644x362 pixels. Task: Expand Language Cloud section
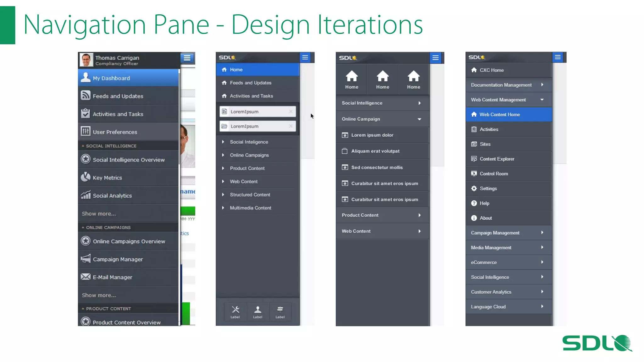[509, 307]
